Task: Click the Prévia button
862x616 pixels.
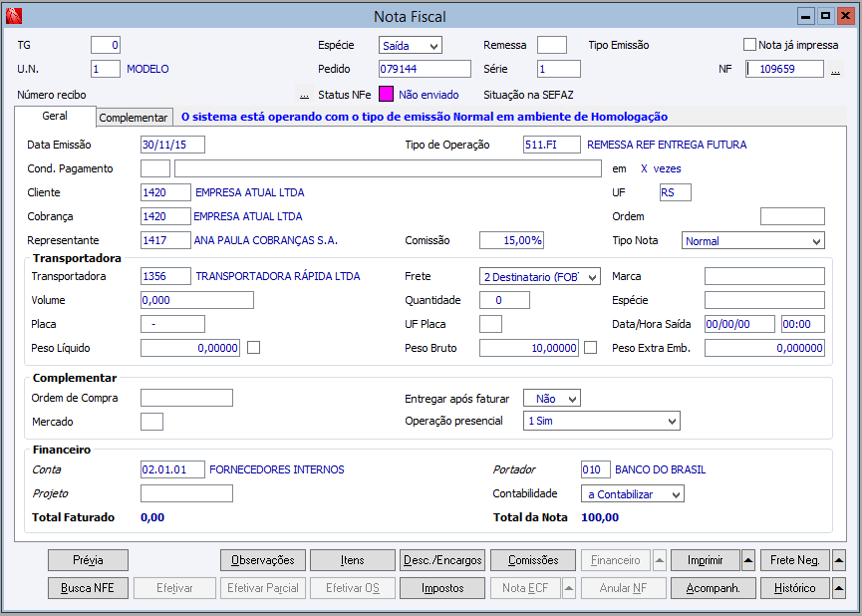Action: 88,560
